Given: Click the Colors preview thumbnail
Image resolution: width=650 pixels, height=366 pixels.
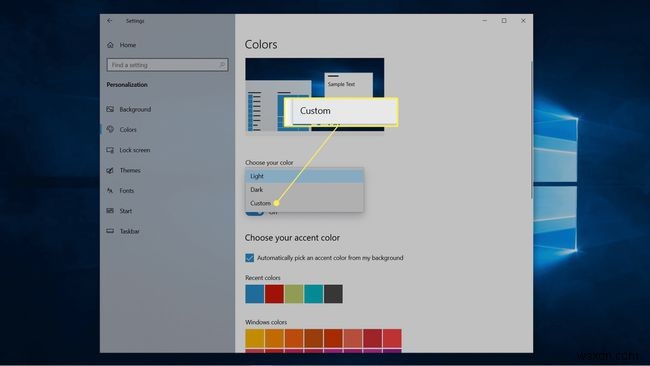Looking at the screenshot, I should pos(315,95).
